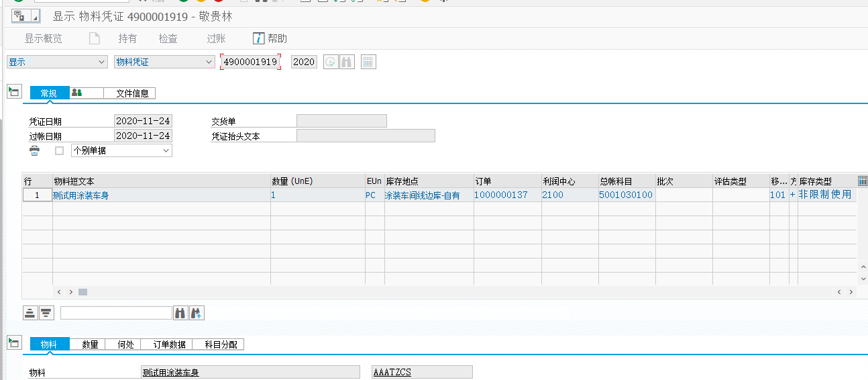868x380 pixels.
Task: Click material code AAATZCS field
Action: click(422, 372)
